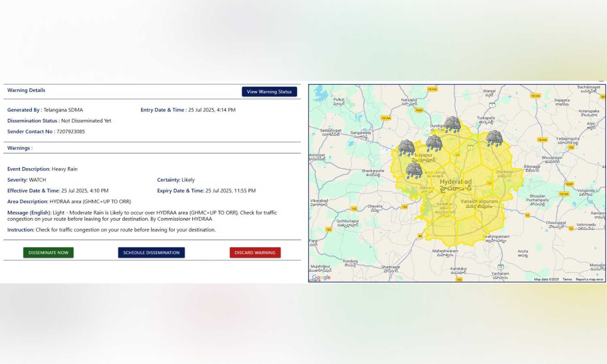
Task: Click the Google logo on the map
Action: (321, 277)
